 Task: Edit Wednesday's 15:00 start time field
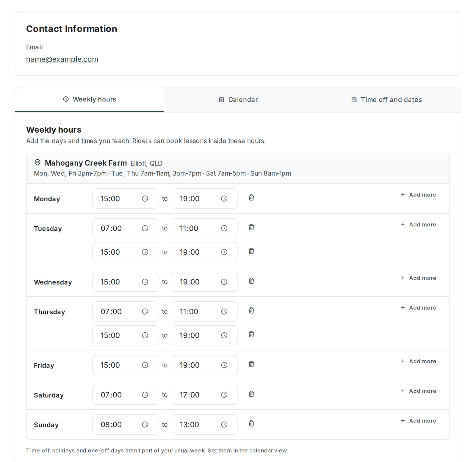(125, 282)
